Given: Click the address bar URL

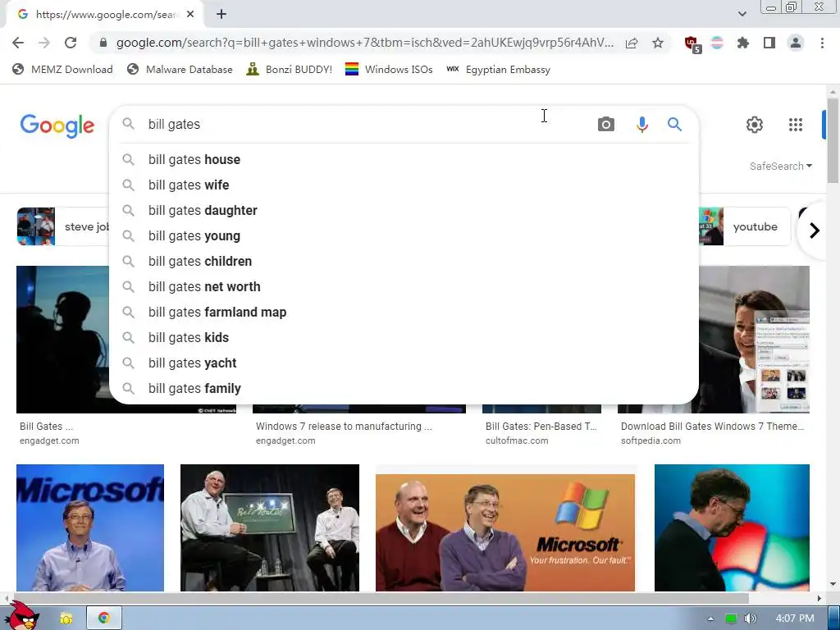Looking at the screenshot, I should click(x=364, y=43).
